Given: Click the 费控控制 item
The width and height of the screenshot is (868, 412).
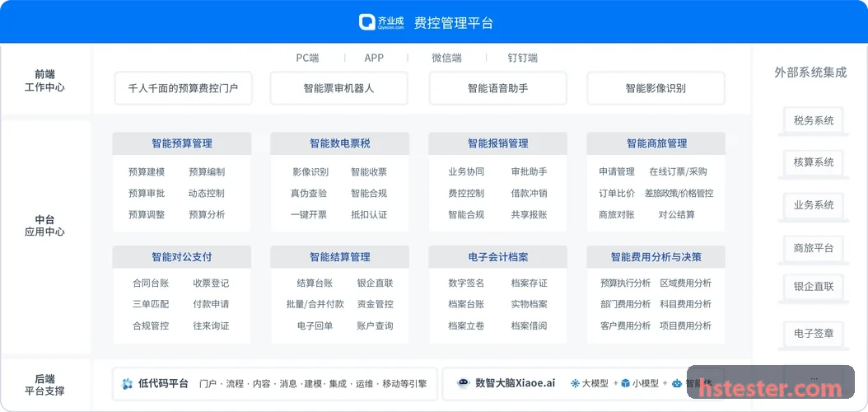Looking at the screenshot, I should [466, 194].
